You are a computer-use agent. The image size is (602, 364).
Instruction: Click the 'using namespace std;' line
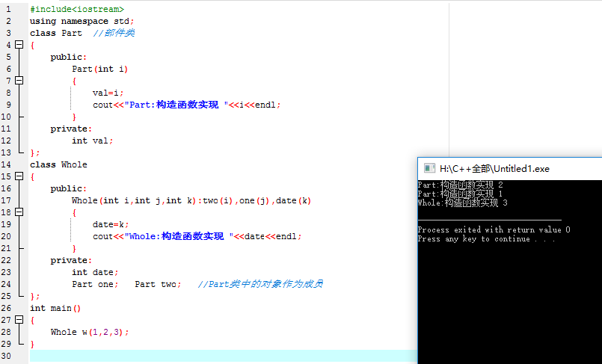click(x=82, y=21)
